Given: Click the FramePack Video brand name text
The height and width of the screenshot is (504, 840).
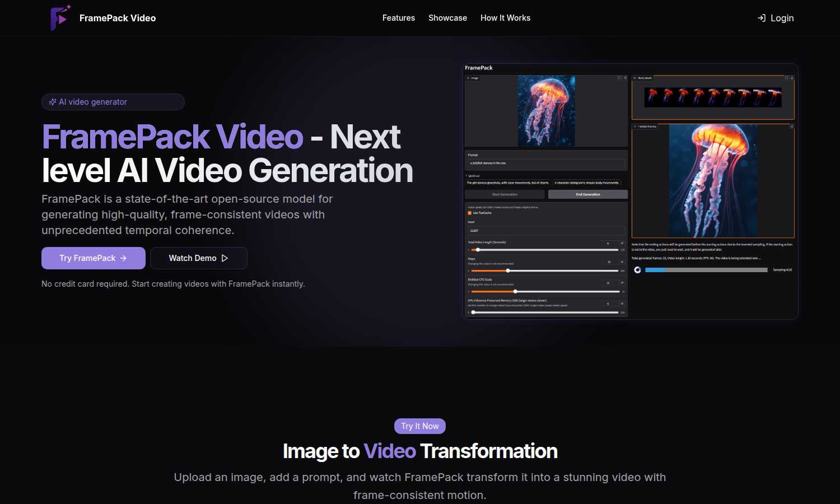Looking at the screenshot, I should click(x=118, y=18).
